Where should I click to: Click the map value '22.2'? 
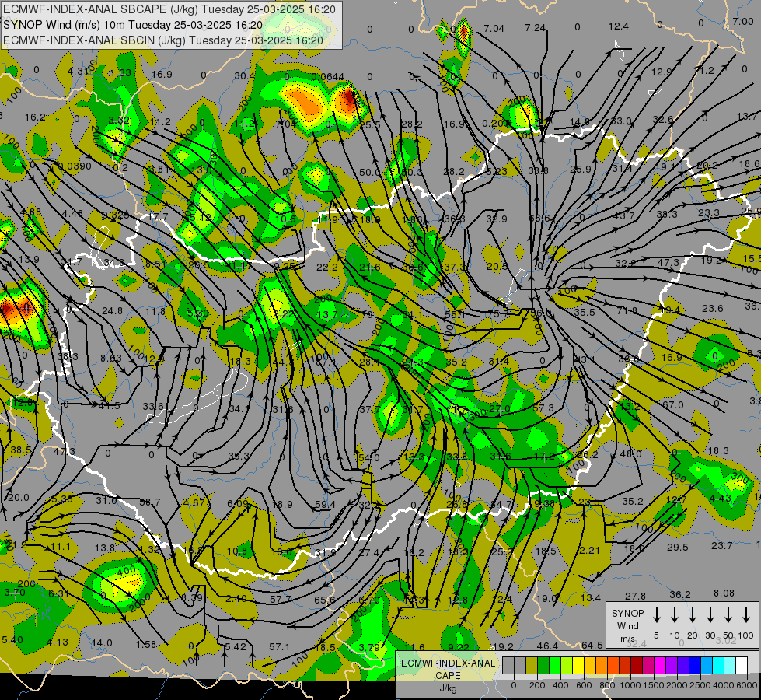pos(326,268)
